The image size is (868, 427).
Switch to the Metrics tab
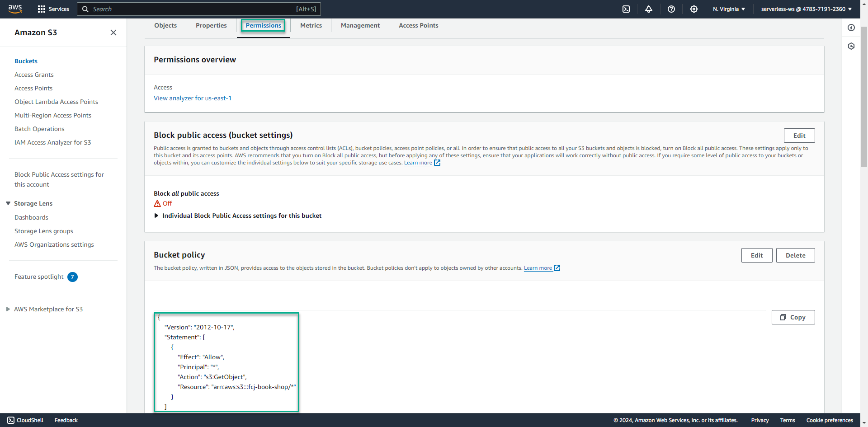pyautogui.click(x=311, y=25)
